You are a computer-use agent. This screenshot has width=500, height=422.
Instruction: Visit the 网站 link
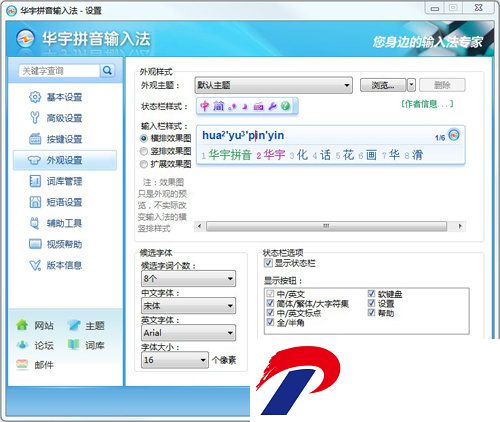44,325
